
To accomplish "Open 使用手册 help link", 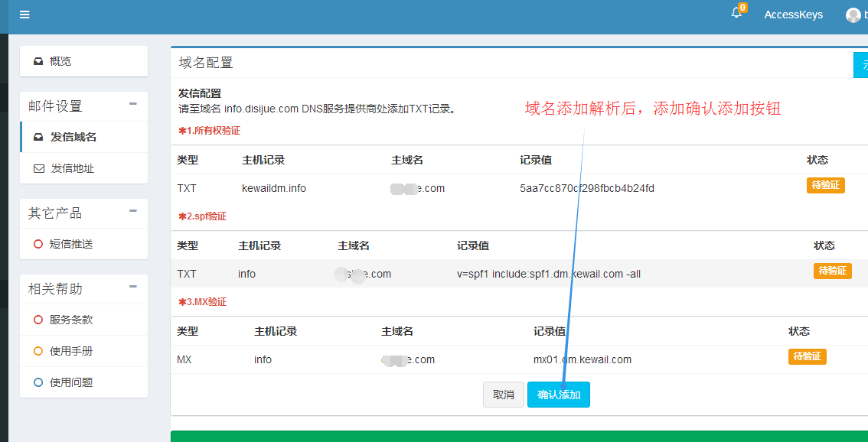I will click(83, 351).
